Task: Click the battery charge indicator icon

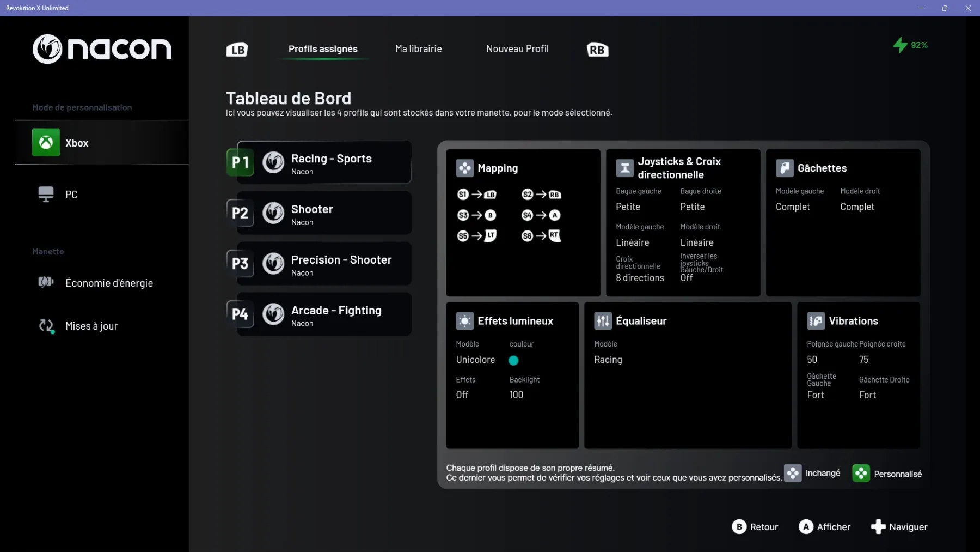Action: pyautogui.click(x=901, y=45)
